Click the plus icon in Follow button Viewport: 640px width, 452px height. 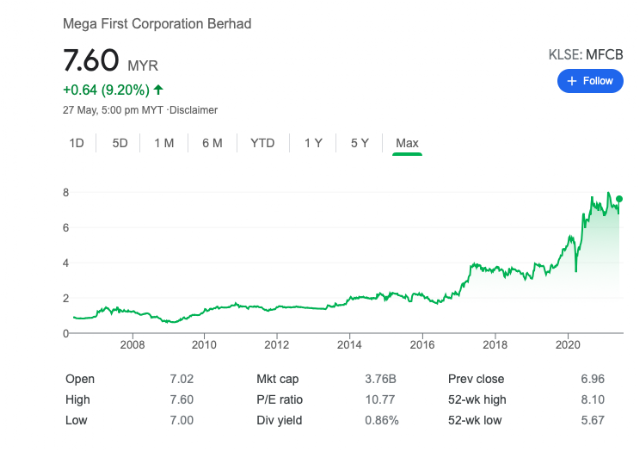point(572,81)
